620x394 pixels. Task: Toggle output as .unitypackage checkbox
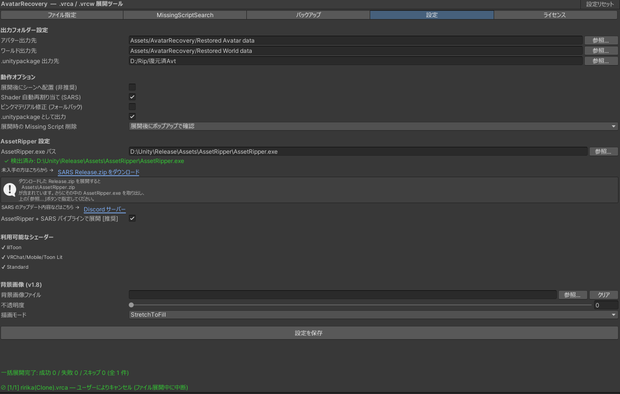132,116
